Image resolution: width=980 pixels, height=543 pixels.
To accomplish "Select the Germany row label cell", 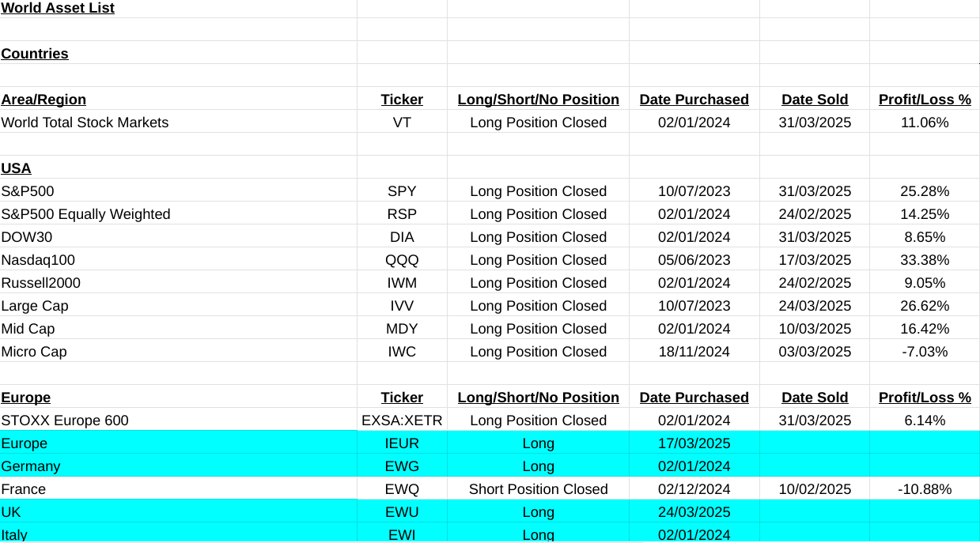I will point(31,466).
